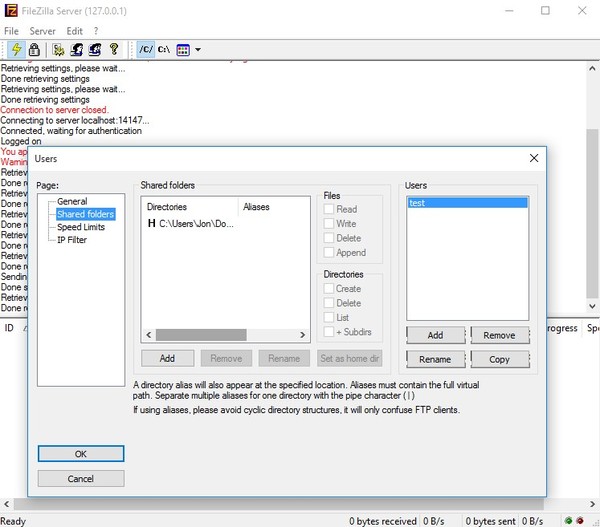Open the sort order dropdown arrow

click(x=198, y=49)
